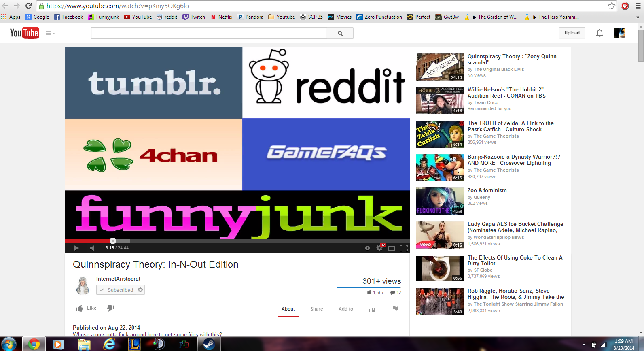The image size is (644, 351).
Task: Open 'The Effects Of Using Coke' video
Action: point(515,260)
